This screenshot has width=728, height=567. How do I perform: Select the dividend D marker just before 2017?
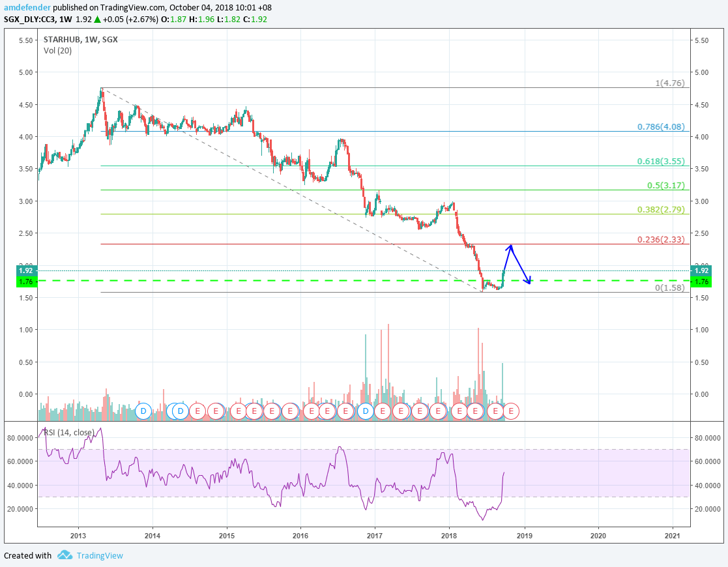(366, 411)
